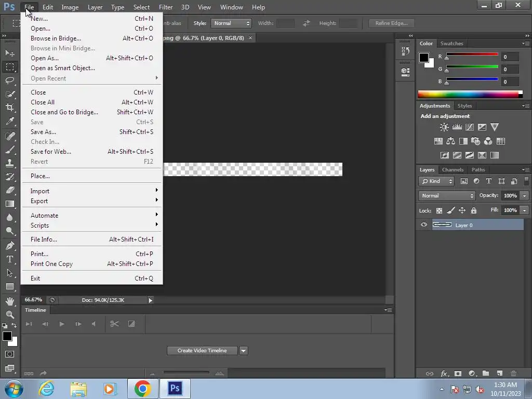
Task: Play the timeline
Action: click(62, 324)
